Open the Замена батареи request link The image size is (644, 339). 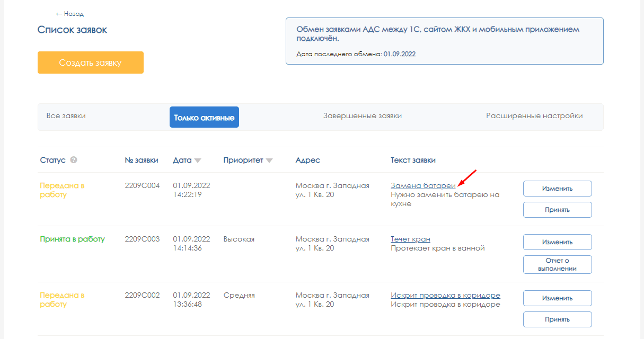click(423, 185)
